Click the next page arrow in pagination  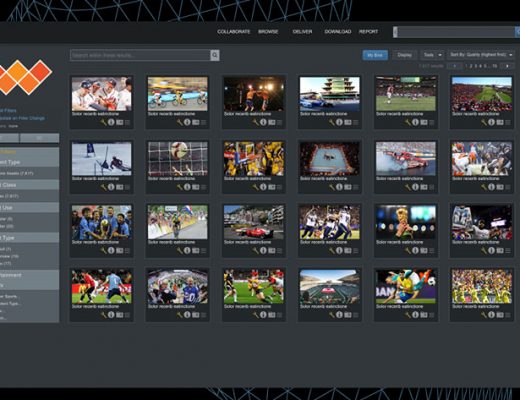pos(507,66)
